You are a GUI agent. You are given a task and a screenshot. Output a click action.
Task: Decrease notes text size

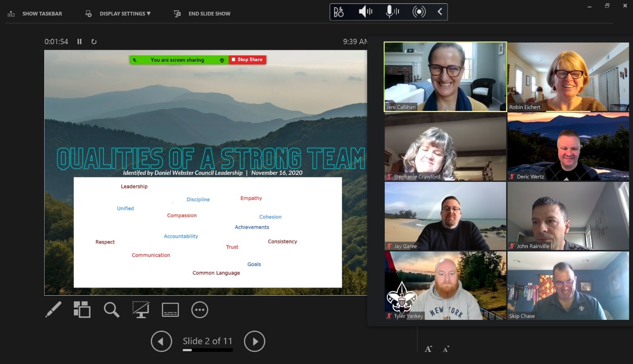click(x=446, y=349)
